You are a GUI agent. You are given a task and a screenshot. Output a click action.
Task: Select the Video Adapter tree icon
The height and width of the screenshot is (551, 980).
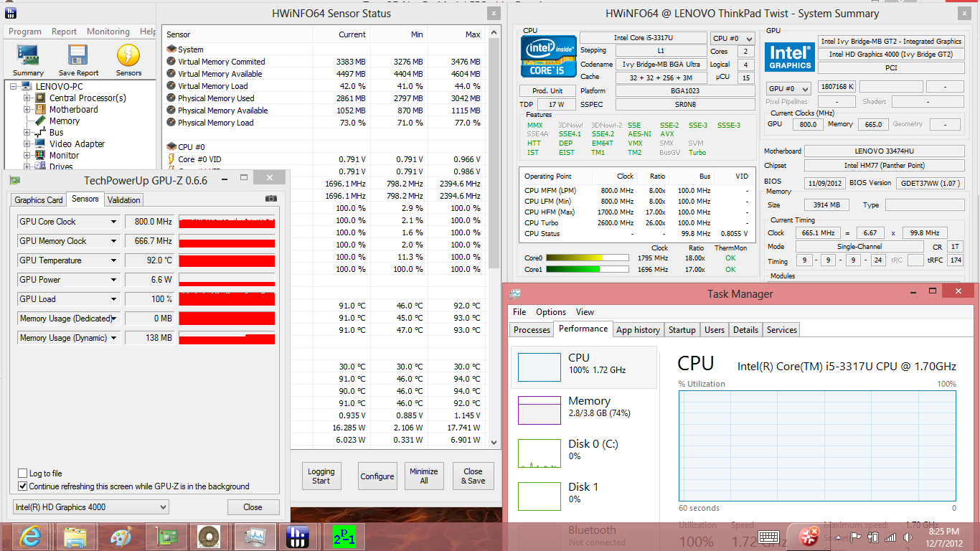click(x=42, y=144)
